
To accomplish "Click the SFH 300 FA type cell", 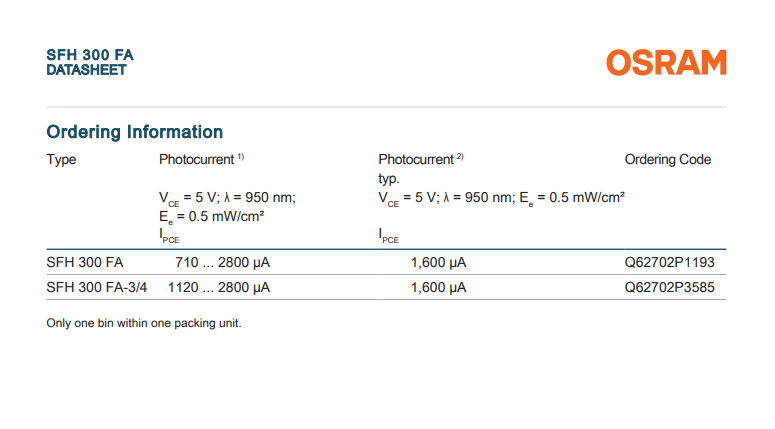I will [x=85, y=262].
